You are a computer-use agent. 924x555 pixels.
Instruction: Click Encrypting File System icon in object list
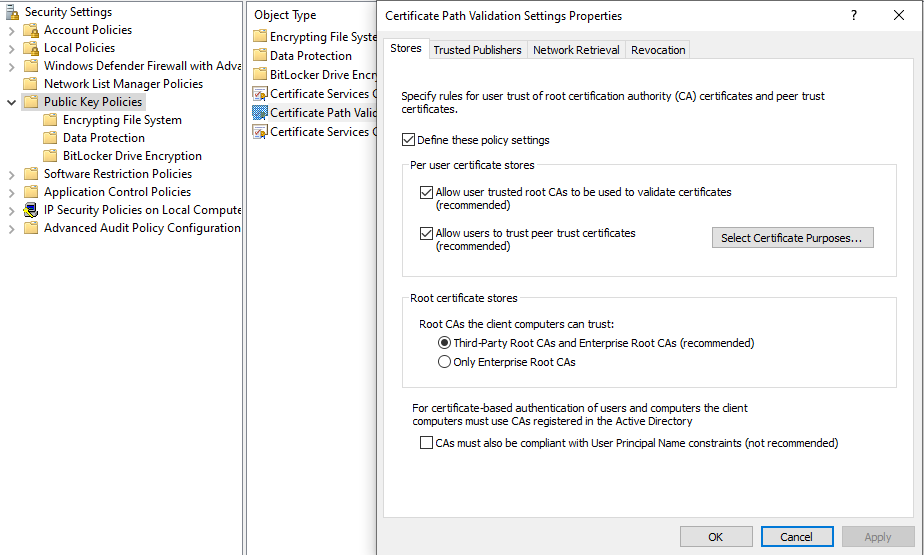pyautogui.click(x=260, y=37)
